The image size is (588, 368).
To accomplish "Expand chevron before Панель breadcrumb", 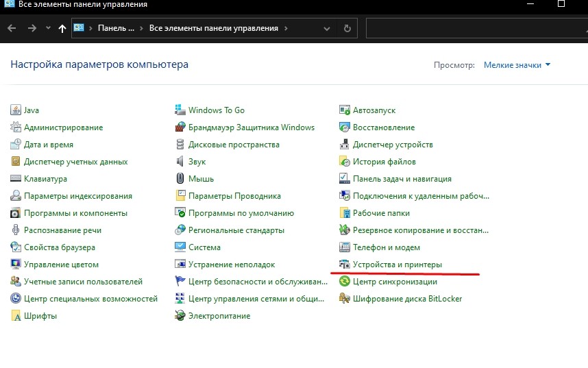I will (x=90, y=28).
